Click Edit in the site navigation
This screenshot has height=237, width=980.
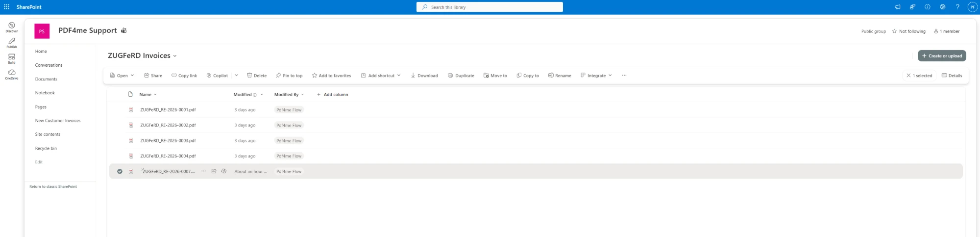click(x=39, y=162)
